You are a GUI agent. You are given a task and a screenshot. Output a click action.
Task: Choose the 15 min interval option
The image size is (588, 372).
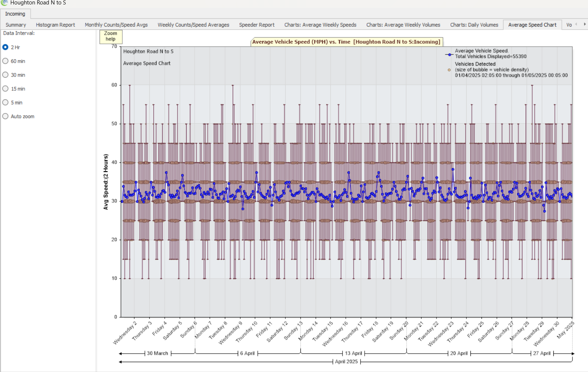pos(6,89)
